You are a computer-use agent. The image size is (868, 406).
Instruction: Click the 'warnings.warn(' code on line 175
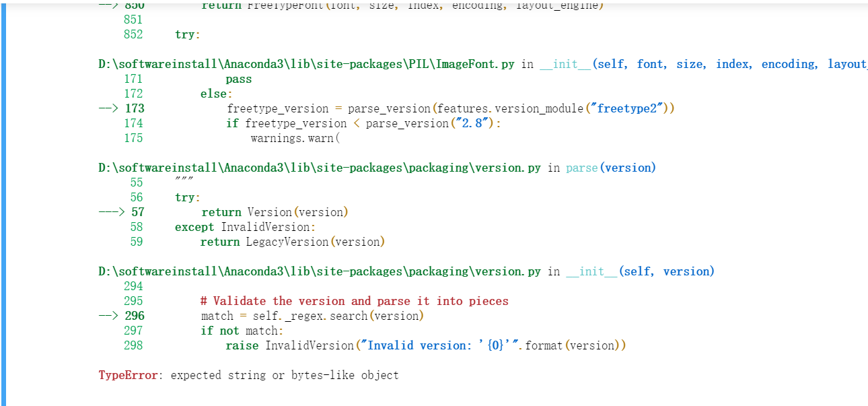296,138
